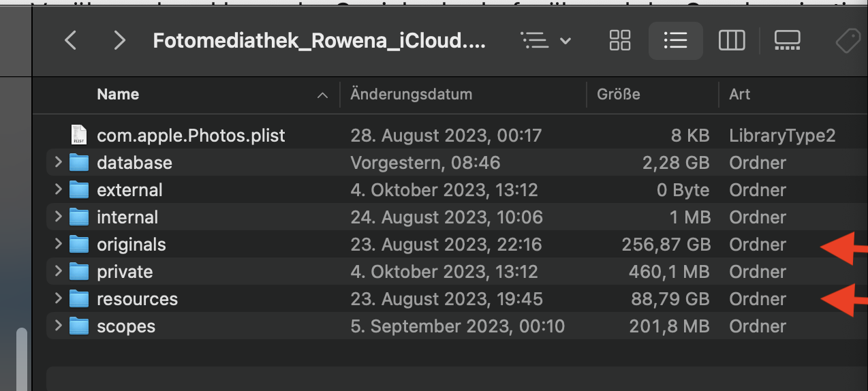868x391 pixels.
Task: Expand the originals folder disclosure arrow
Action: 59,245
